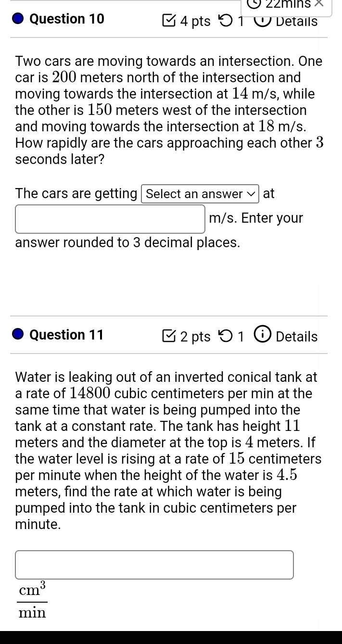The width and height of the screenshot is (342, 644).
Task: Click the '2 pts' label
Action: tap(195, 337)
